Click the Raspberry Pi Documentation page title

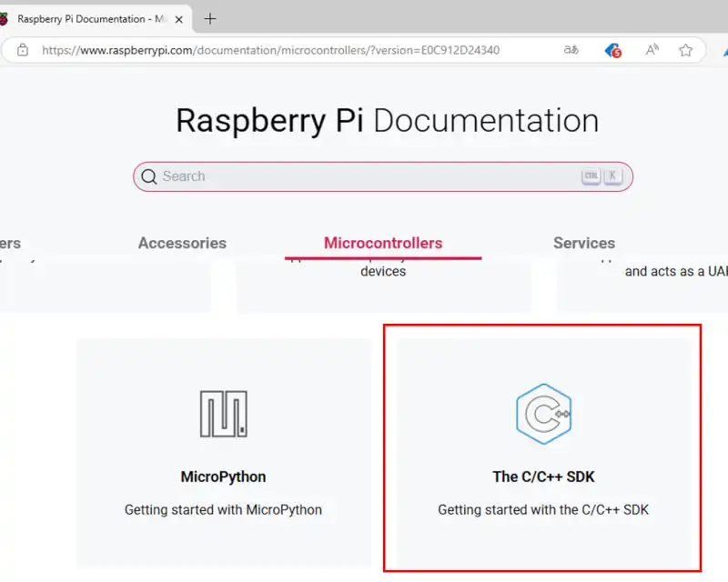pos(388,121)
